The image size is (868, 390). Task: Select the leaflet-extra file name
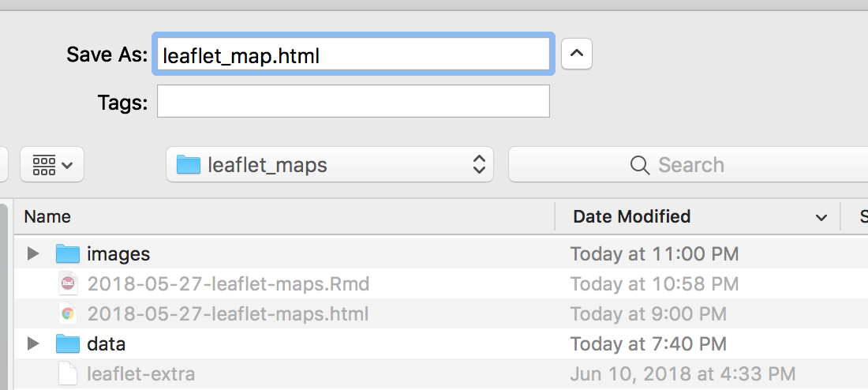[141, 373]
